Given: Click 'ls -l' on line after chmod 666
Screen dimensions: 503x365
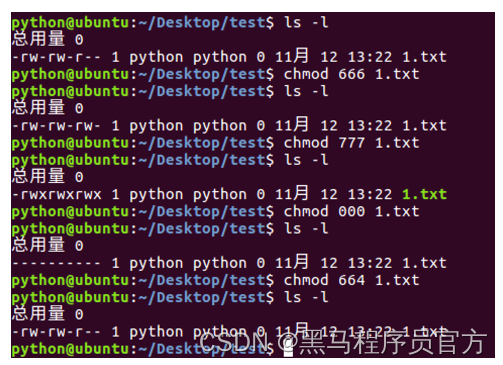Looking at the screenshot, I should coord(306,91).
